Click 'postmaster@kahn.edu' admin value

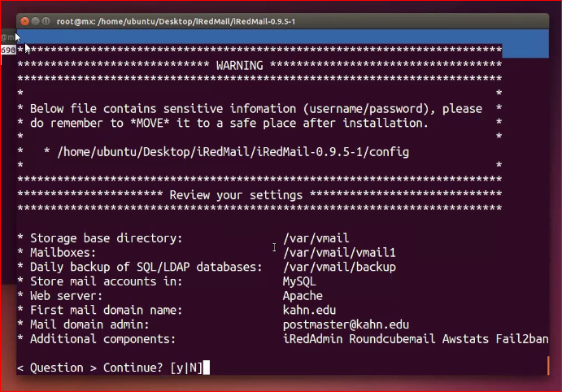click(x=346, y=324)
